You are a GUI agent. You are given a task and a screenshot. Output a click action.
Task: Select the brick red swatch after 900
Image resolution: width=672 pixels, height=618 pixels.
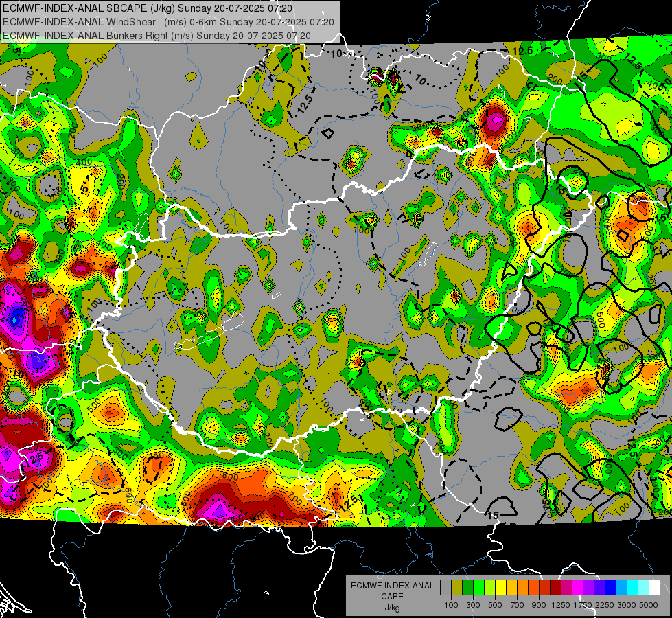click(545, 588)
